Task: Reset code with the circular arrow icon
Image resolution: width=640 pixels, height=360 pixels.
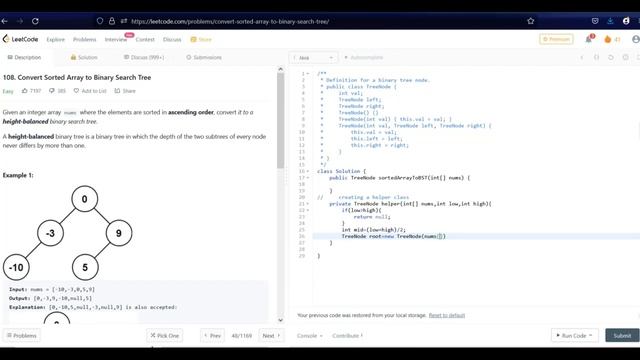Action: [x=611, y=58]
